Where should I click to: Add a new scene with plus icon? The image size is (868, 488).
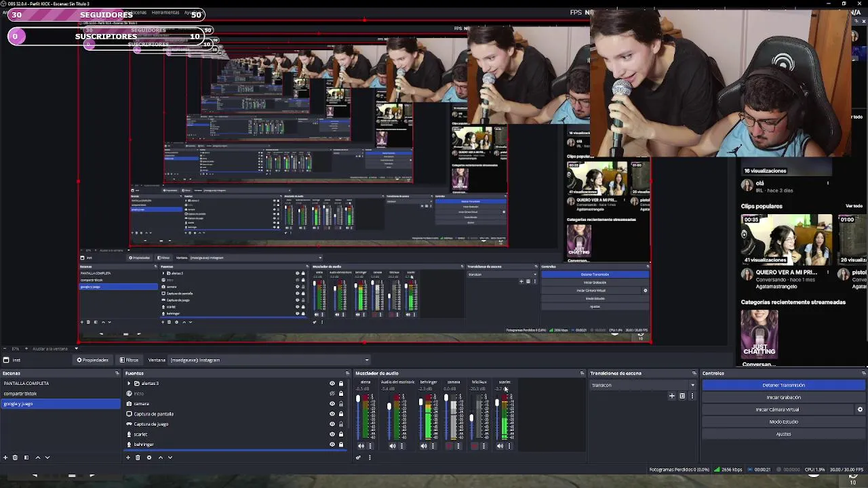click(5, 457)
